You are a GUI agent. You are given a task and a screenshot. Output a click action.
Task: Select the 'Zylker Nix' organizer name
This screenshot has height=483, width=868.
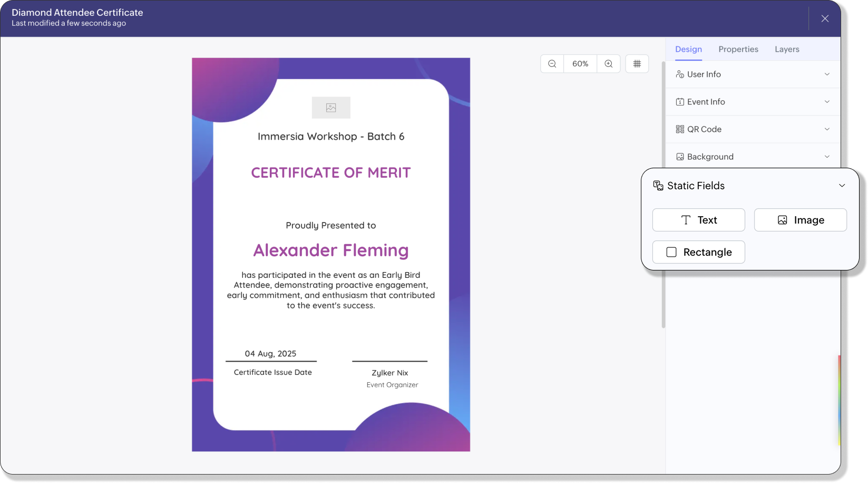pos(390,373)
